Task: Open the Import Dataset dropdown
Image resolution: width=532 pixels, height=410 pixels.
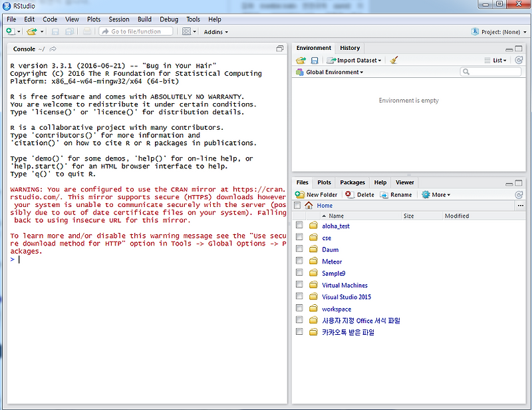Action: point(354,61)
